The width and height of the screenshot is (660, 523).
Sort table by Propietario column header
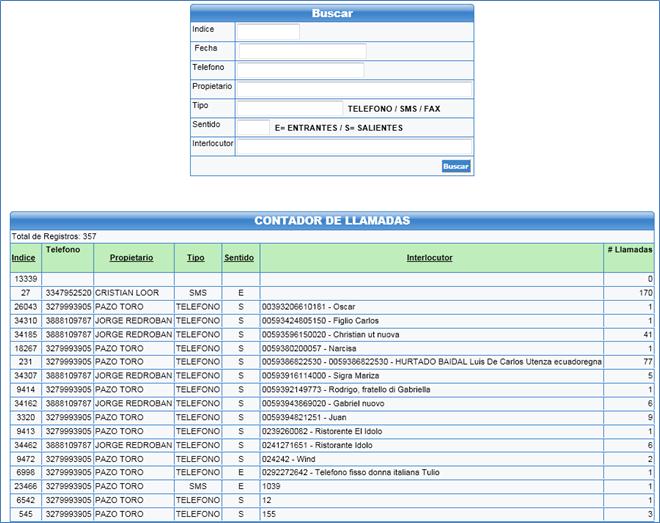click(132, 257)
